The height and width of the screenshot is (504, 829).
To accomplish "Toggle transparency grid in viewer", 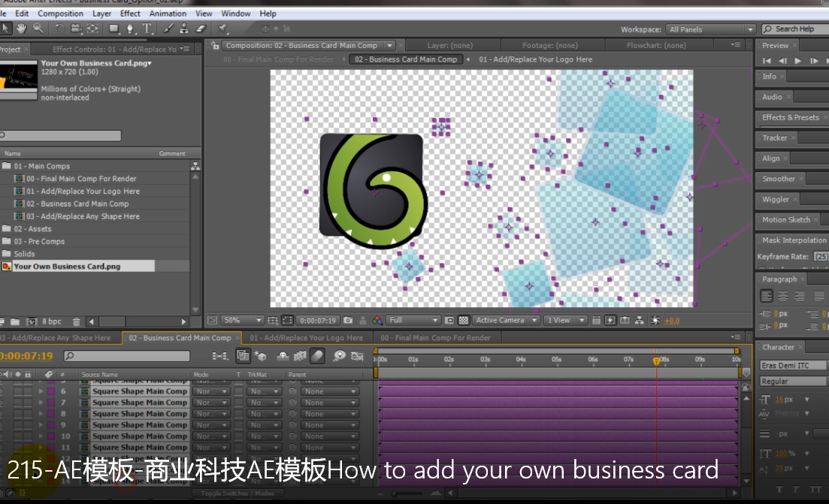I will [x=464, y=320].
